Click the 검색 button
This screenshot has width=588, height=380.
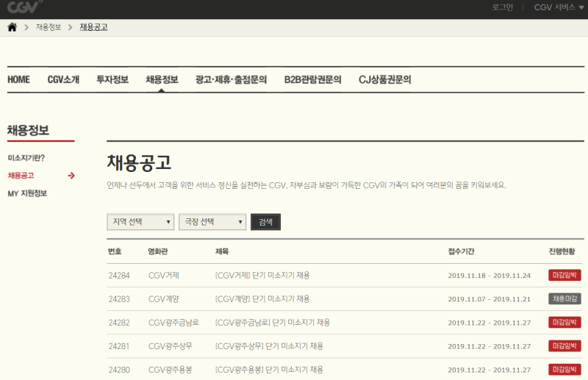coord(265,222)
